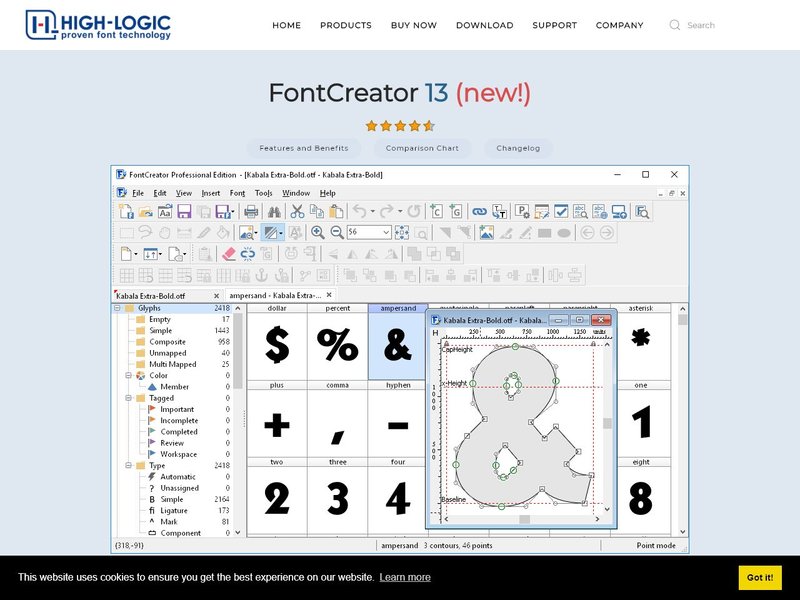Select the Ligature type tree item
The height and width of the screenshot is (600, 800).
pyautogui.click(x=173, y=510)
